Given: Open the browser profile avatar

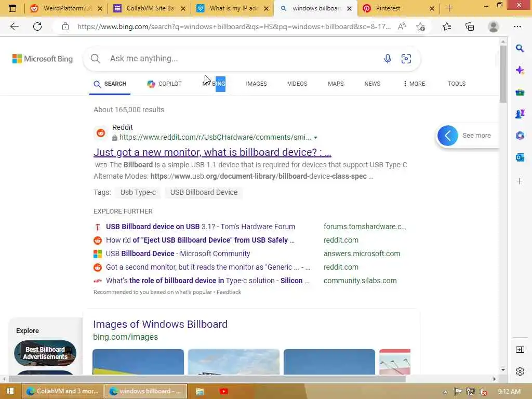Looking at the screenshot, I should (493, 26).
